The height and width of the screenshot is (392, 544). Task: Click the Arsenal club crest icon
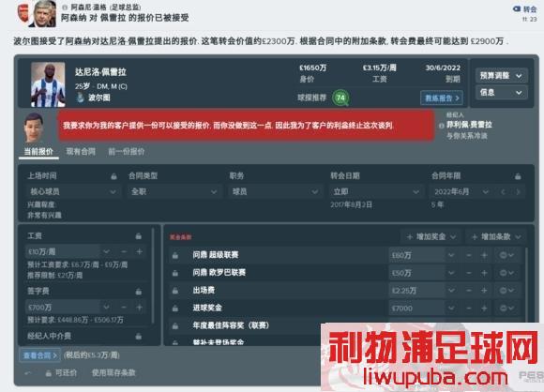(23, 13)
